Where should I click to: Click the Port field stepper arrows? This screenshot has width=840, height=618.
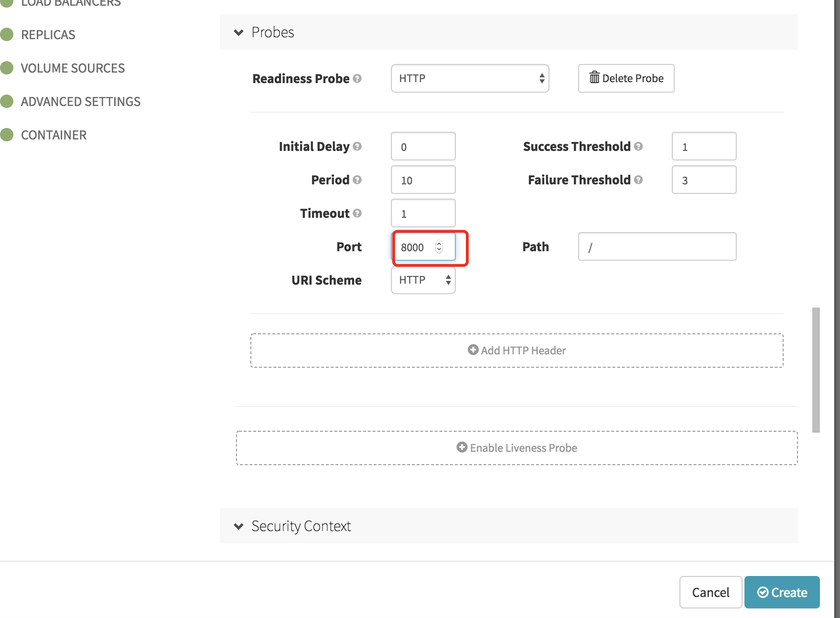tap(439, 246)
